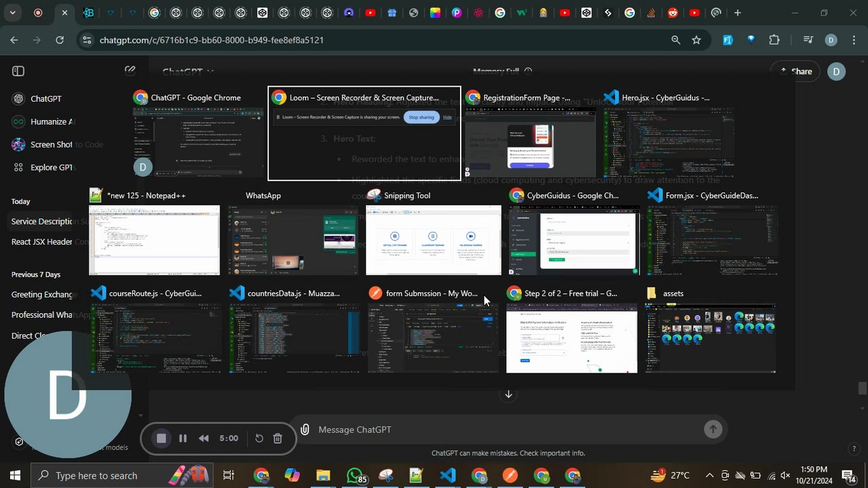The image size is (868, 488).
Task: Toggle the ChatGPT sidebar panel
Action: click(x=18, y=71)
